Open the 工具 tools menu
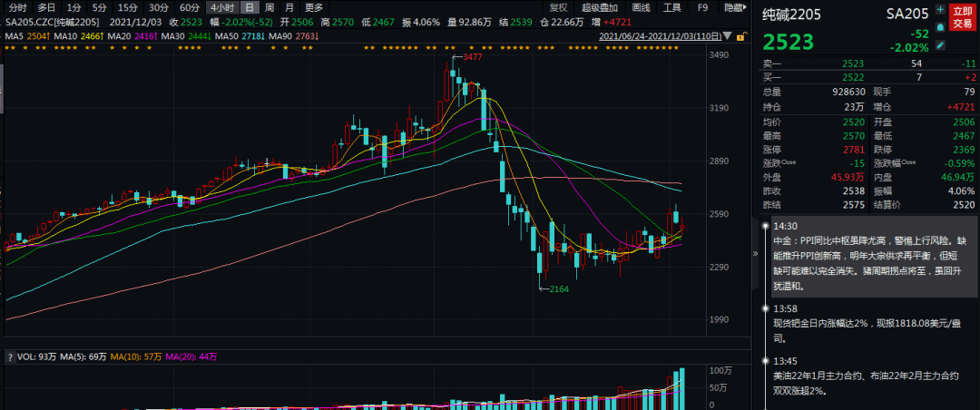Viewport: 980px width, 410px height. (x=672, y=6)
